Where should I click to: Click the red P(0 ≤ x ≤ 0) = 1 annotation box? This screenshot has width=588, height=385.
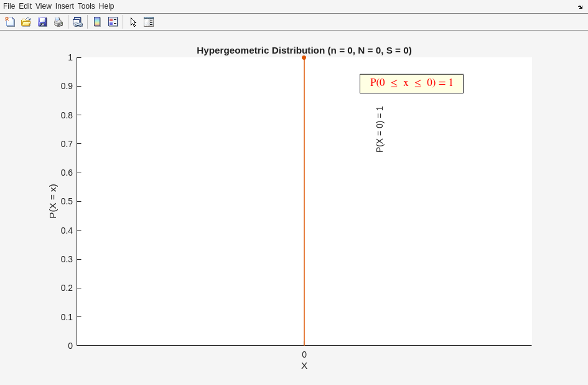411,83
